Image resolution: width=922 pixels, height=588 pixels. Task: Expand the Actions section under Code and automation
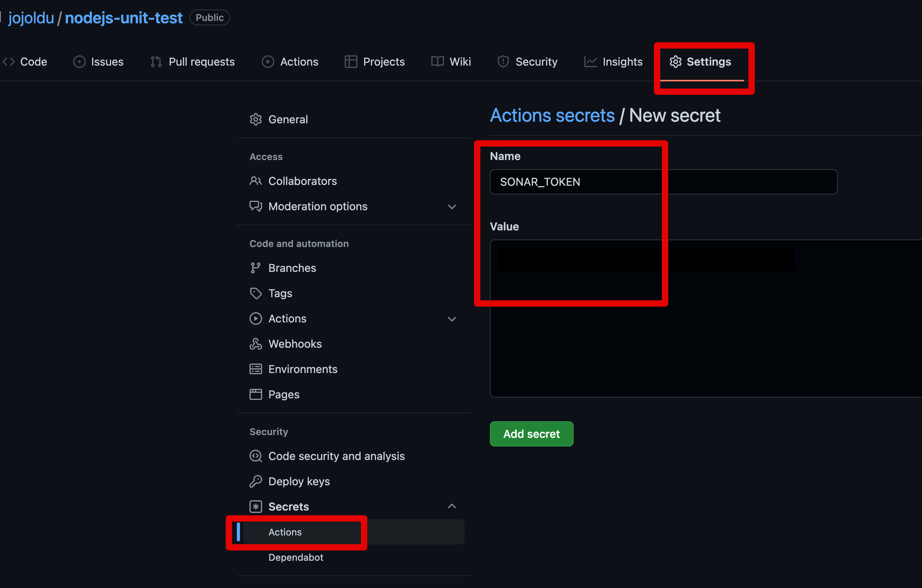(x=452, y=319)
